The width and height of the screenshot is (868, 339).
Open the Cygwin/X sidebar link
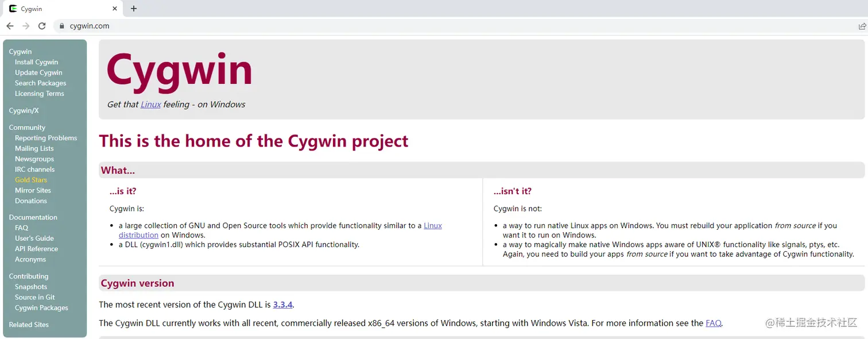click(24, 110)
